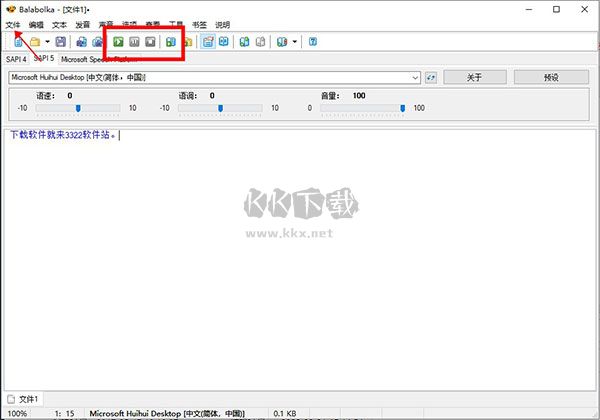Open the 书签 menu

pyautogui.click(x=199, y=25)
